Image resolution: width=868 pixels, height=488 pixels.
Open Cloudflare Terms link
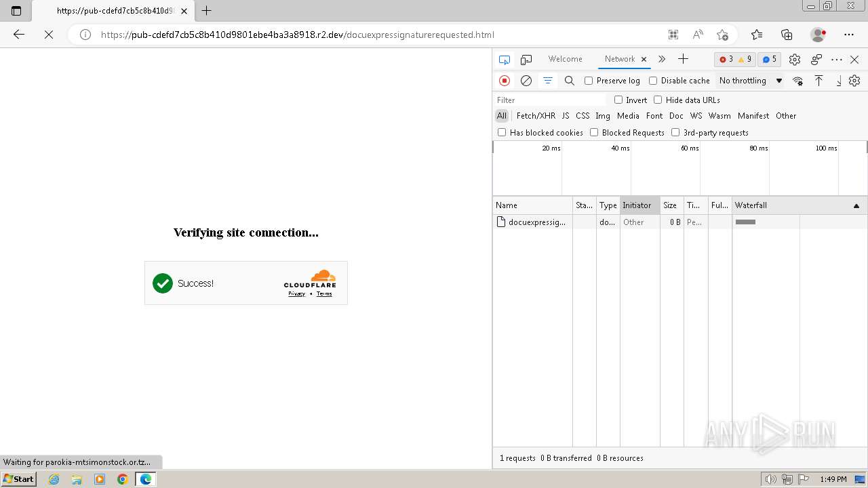pos(324,293)
